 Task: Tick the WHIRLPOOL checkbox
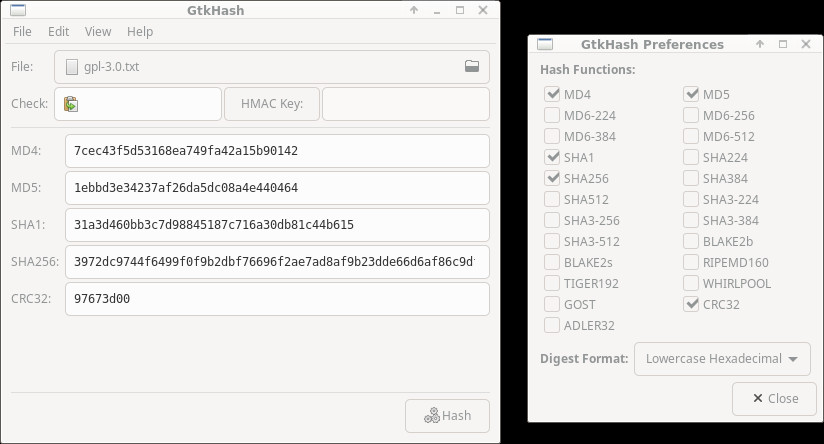click(x=691, y=283)
